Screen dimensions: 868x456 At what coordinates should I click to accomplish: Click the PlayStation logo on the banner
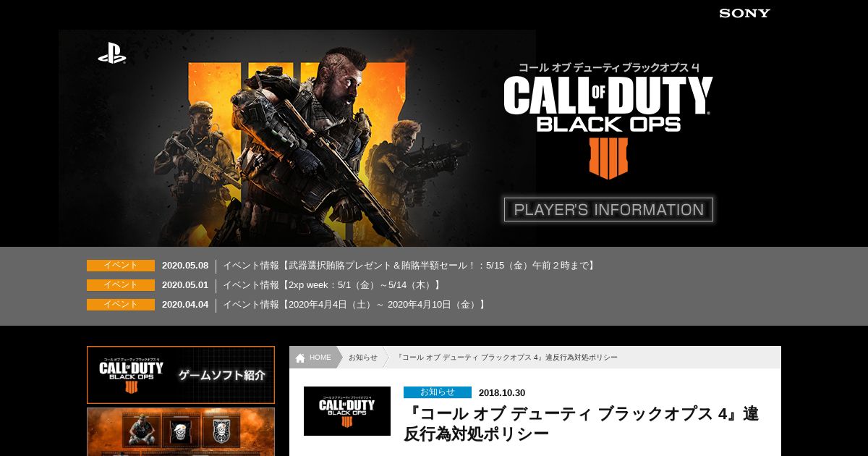112,54
